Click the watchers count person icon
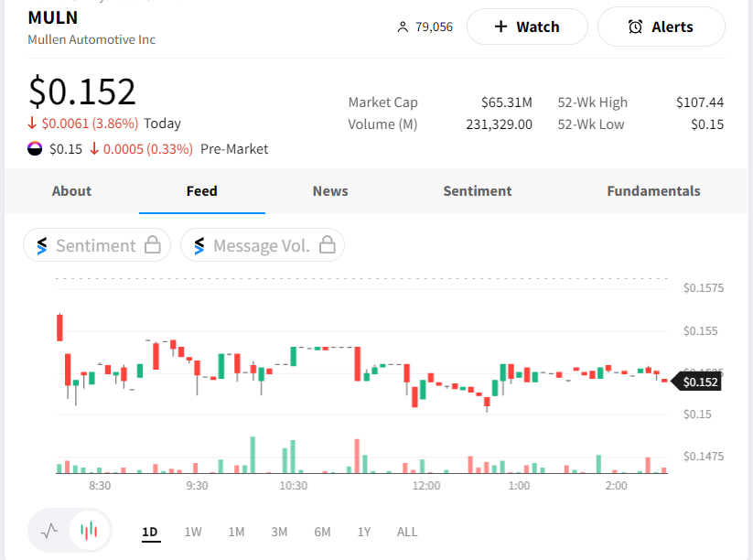Image resolution: width=753 pixels, height=560 pixels. coord(402,27)
